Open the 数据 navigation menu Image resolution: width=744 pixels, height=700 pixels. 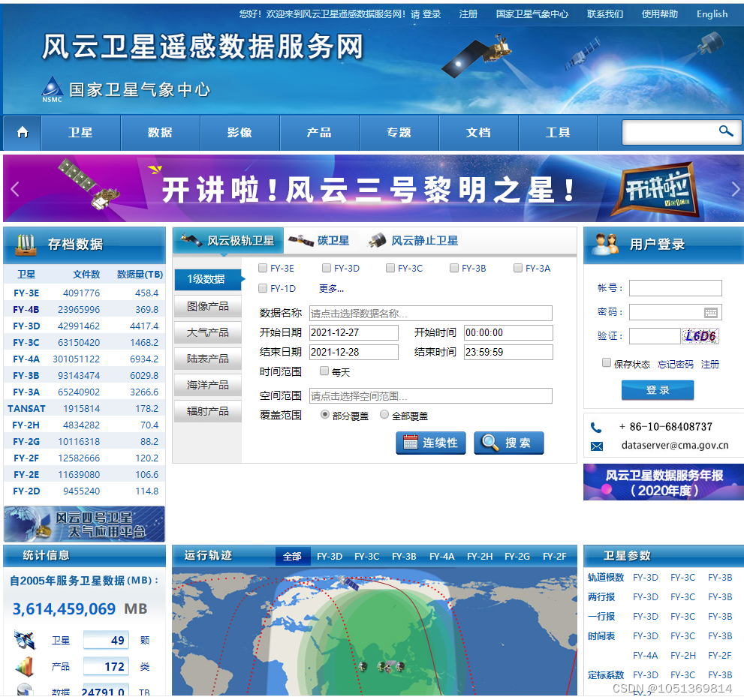(161, 133)
